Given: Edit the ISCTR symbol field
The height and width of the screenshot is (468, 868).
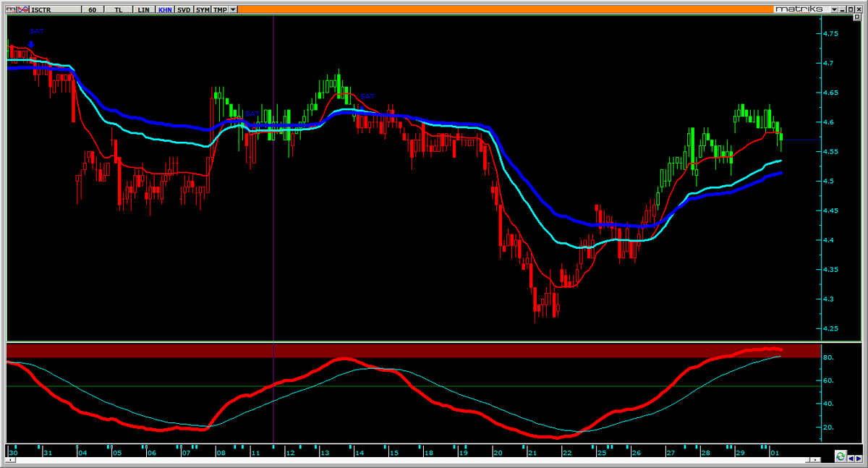Looking at the screenshot, I should coord(55,9).
